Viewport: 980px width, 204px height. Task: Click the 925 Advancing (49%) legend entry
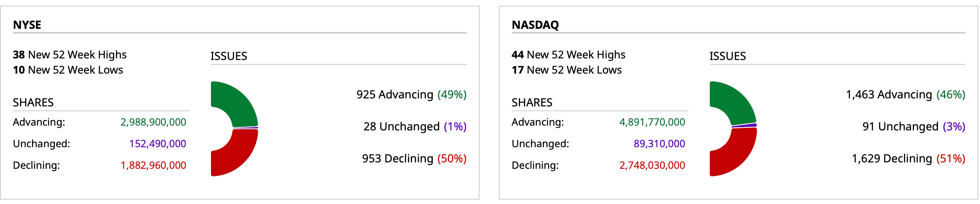coord(412,94)
